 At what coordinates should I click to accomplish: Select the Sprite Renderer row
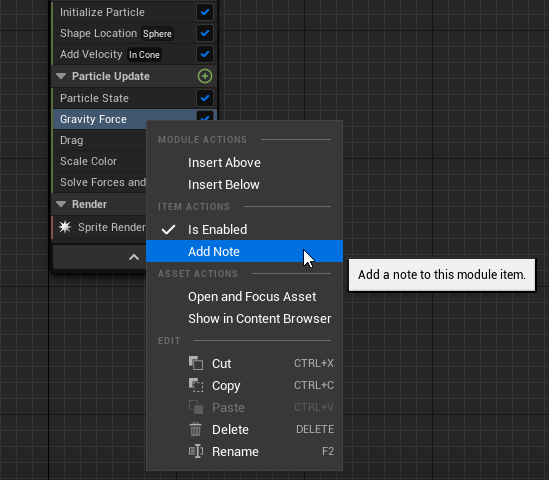coord(99,227)
